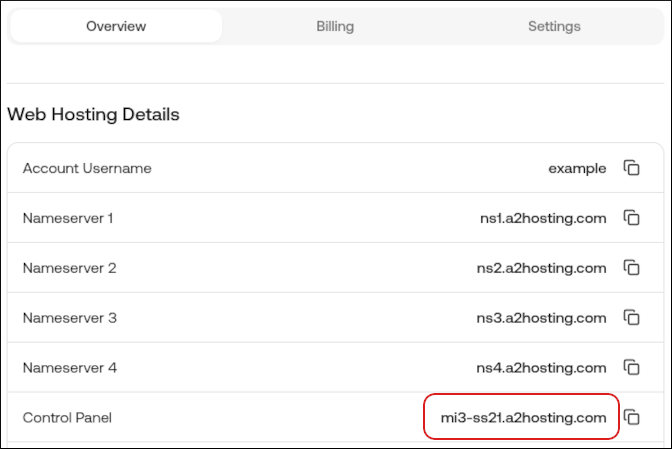Click the Control Panel label

click(x=67, y=417)
